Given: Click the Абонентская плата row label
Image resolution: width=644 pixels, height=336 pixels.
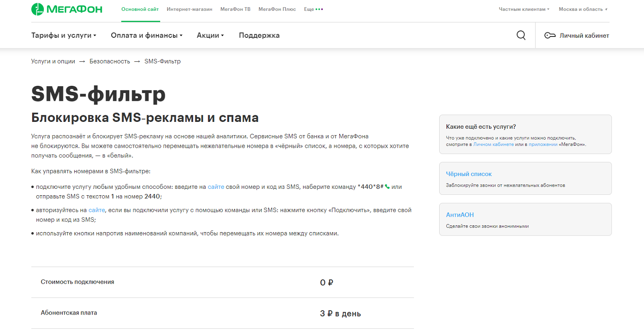Looking at the screenshot, I should tap(69, 313).
